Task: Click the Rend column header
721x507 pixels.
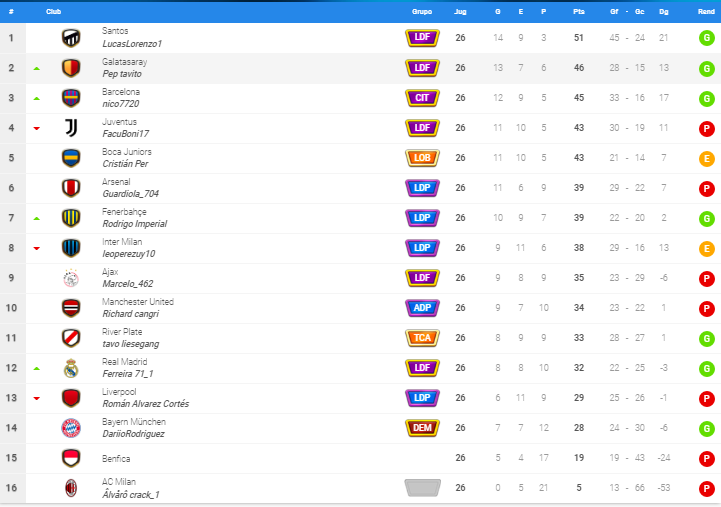Action: coord(706,11)
